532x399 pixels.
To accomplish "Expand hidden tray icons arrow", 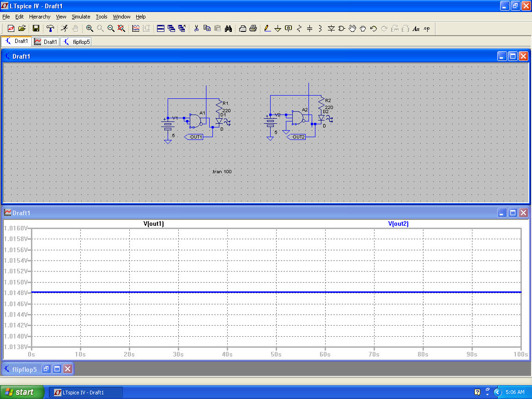I will (x=497, y=392).
